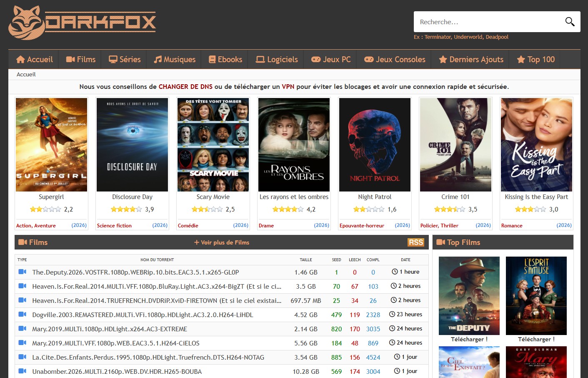Click the video icon on Dogville.2003 row
Image resolution: width=588 pixels, height=378 pixels.
coord(23,314)
